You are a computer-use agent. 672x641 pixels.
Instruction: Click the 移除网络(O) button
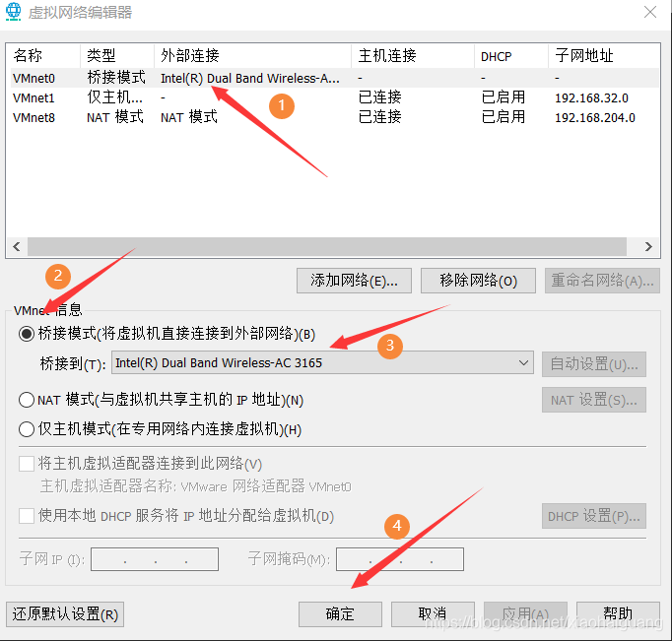pyautogui.click(x=478, y=281)
